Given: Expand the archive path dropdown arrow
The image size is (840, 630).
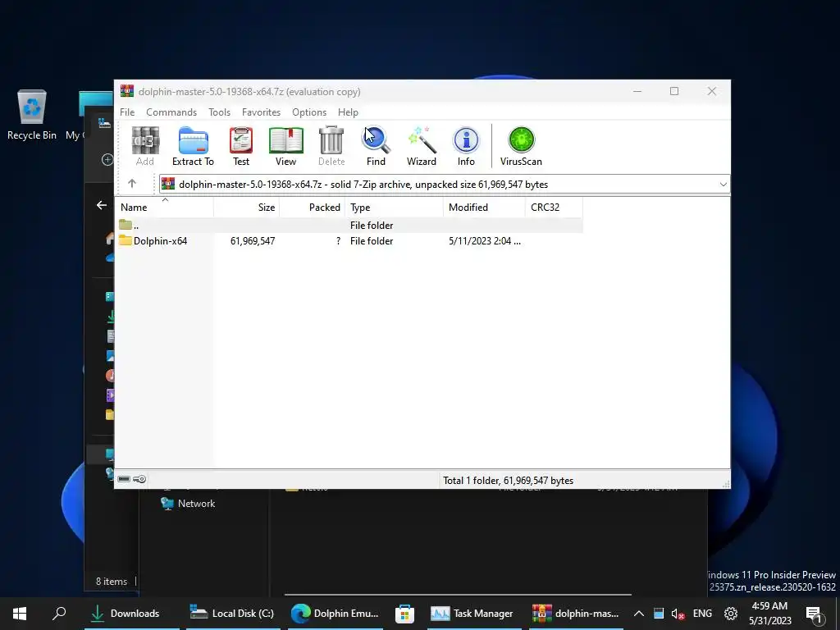Looking at the screenshot, I should pyautogui.click(x=723, y=185).
